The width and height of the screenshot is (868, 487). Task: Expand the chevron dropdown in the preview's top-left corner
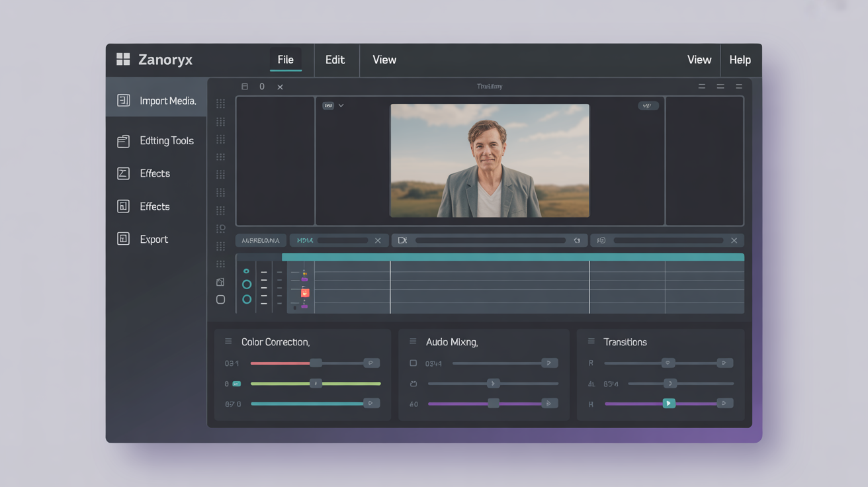tap(341, 106)
